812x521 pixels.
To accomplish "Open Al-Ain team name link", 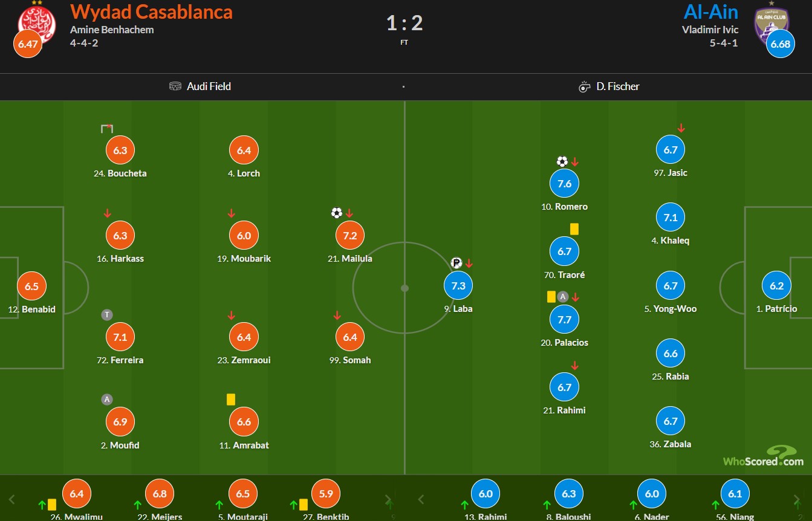I will coord(711,11).
